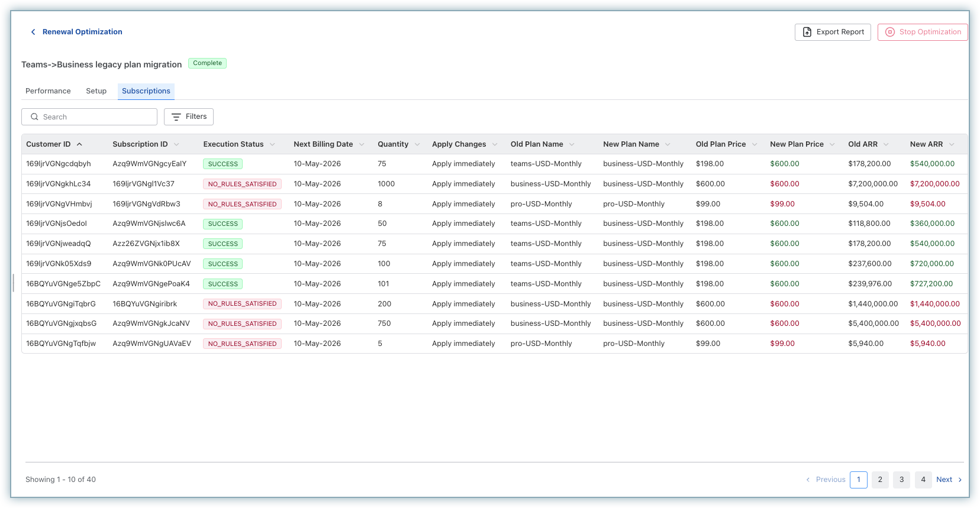Go to page 3
This screenshot has height=508, width=980.
click(902, 480)
